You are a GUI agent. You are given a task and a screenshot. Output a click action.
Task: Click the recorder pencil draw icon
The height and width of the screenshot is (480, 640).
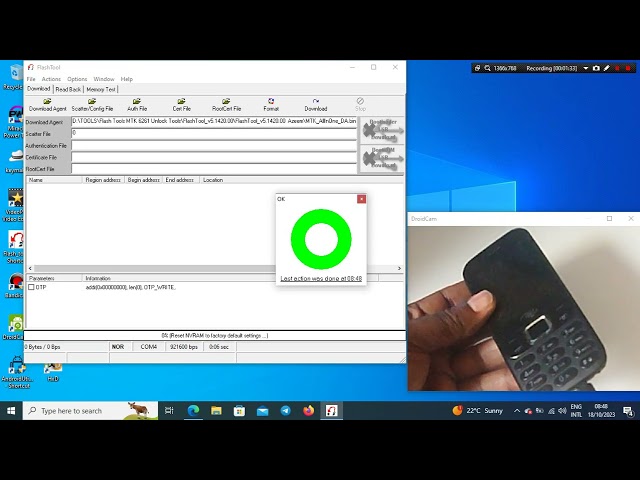(607, 68)
